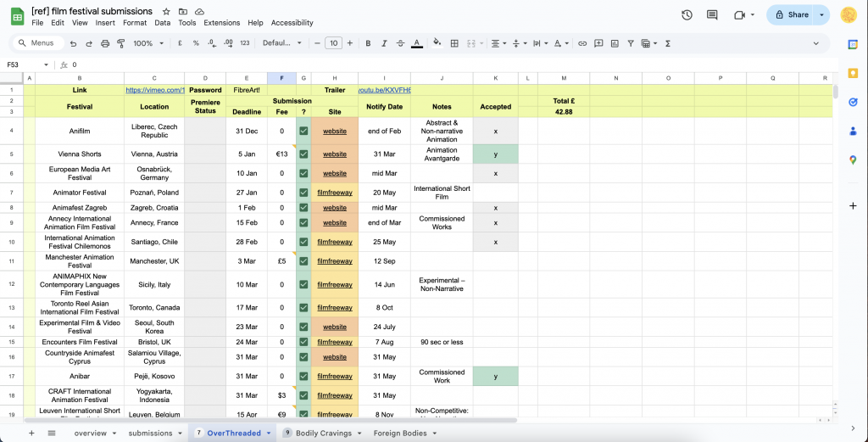
Task: Toggle bold formatting
Action: tap(368, 43)
